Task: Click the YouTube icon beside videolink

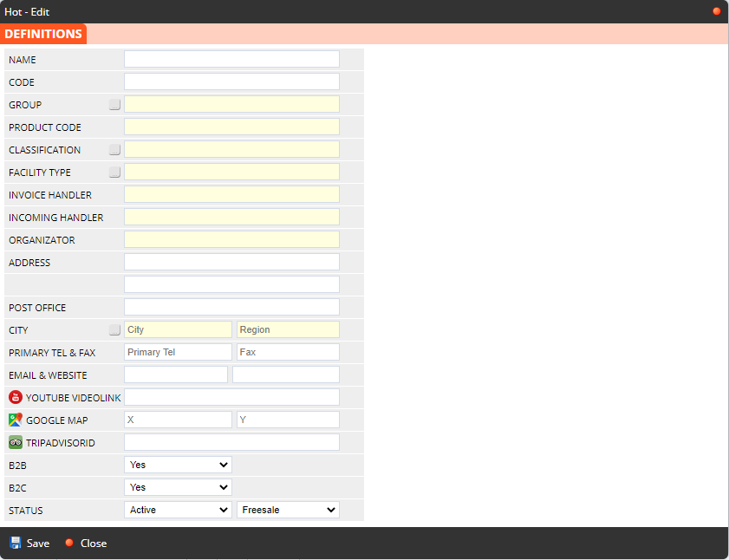Action: click(16, 397)
